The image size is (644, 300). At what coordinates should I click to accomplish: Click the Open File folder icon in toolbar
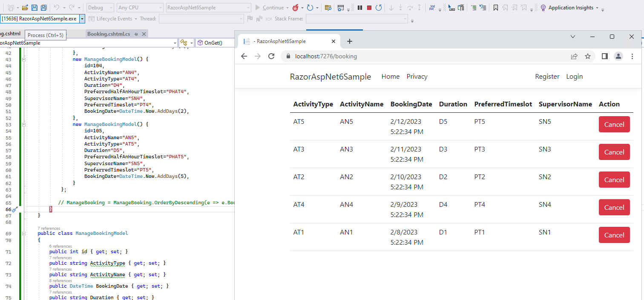[x=25, y=8]
